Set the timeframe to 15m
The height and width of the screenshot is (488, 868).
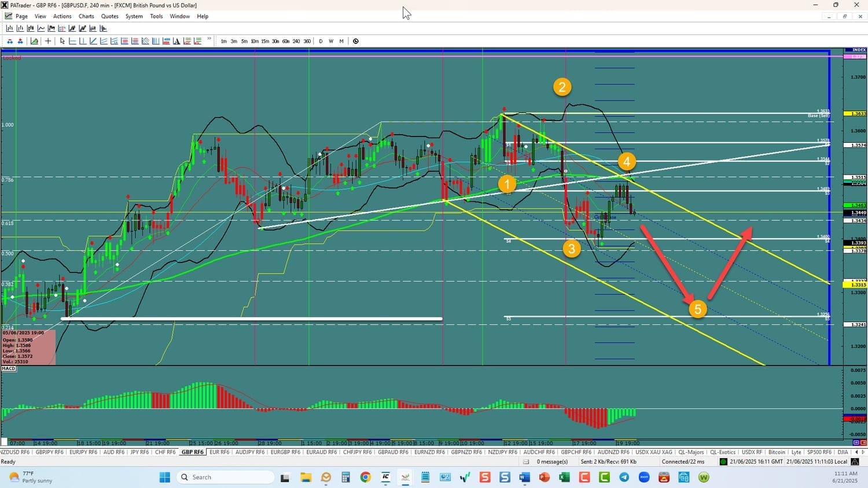(x=265, y=41)
